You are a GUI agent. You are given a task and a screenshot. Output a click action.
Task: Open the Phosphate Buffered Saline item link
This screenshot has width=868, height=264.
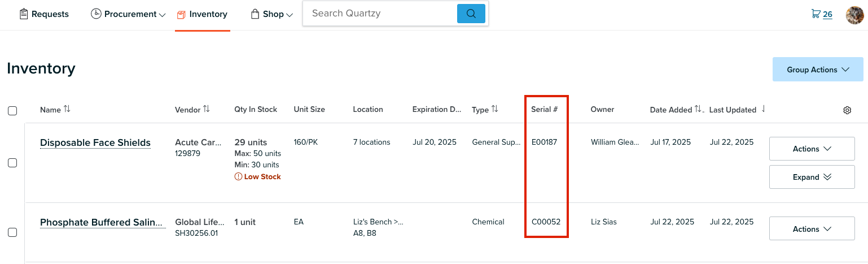tap(103, 222)
